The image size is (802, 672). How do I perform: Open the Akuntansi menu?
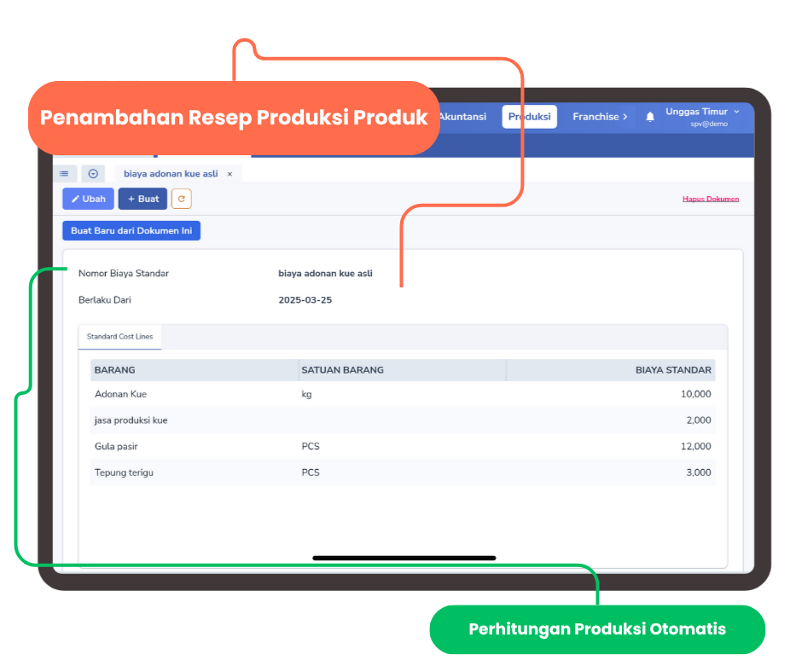(463, 117)
